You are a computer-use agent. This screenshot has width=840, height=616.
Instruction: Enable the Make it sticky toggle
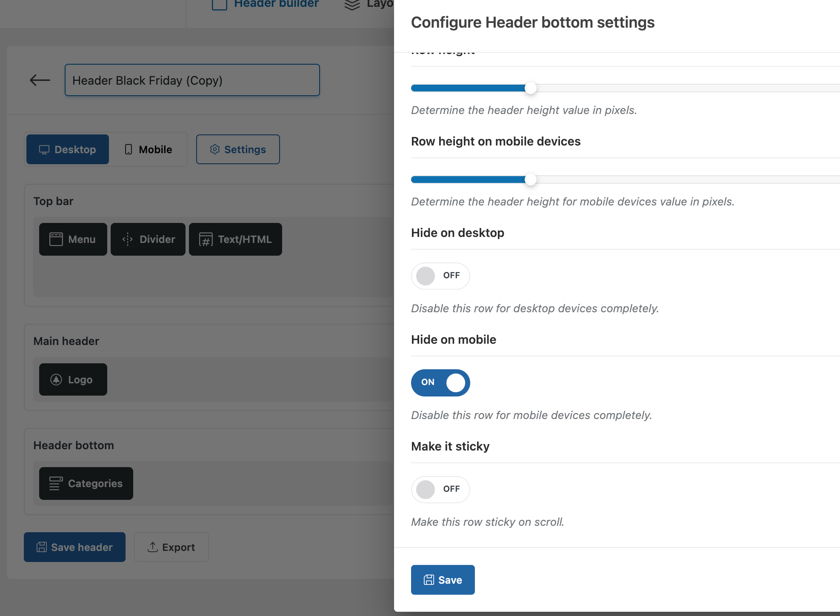tap(440, 489)
